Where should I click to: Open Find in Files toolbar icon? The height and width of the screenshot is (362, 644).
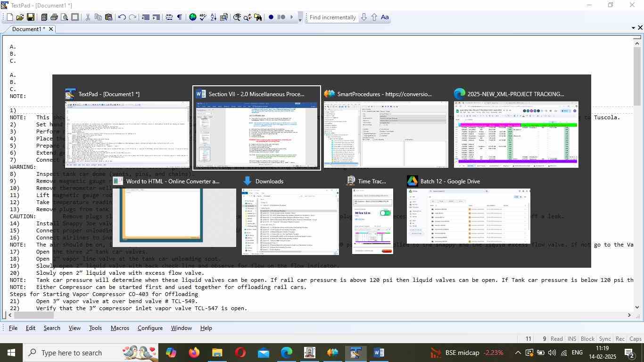(258, 17)
